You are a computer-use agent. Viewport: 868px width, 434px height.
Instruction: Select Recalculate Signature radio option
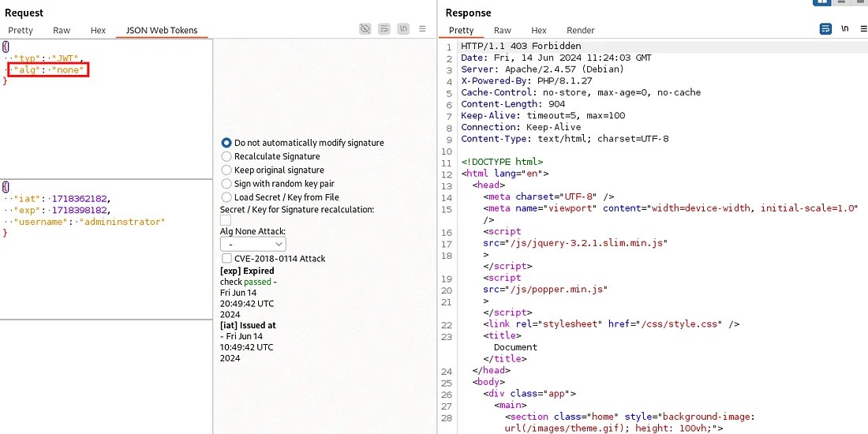[x=226, y=156]
